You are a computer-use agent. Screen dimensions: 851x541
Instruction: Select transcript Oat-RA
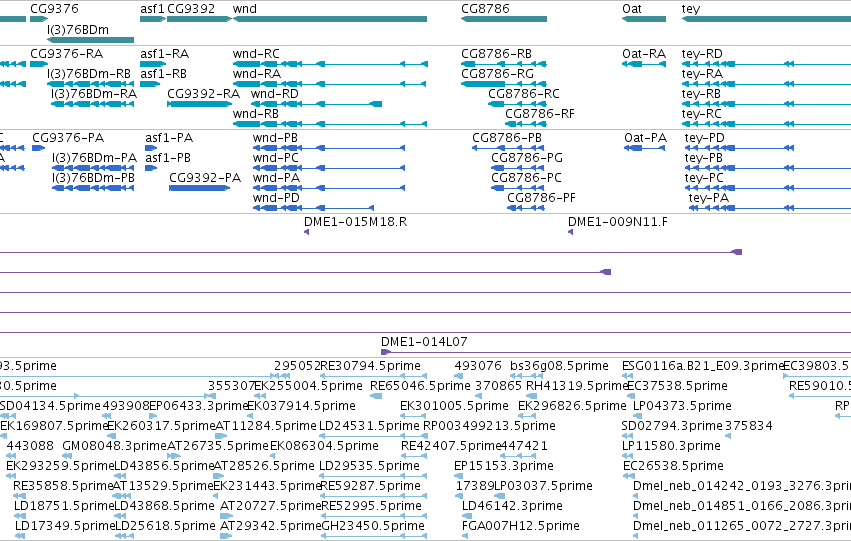pyautogui.click(x=644, y=54)
